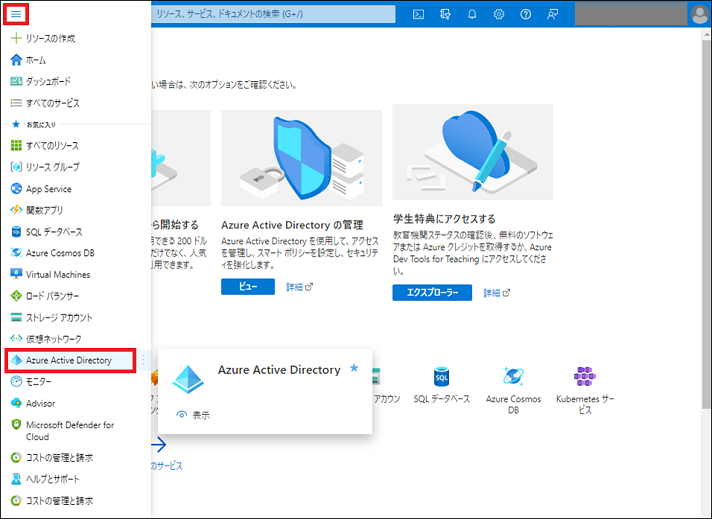Open ストレージ アカウント in sidebar
Viewport: 712px width, 519px height.
(59, 317)
